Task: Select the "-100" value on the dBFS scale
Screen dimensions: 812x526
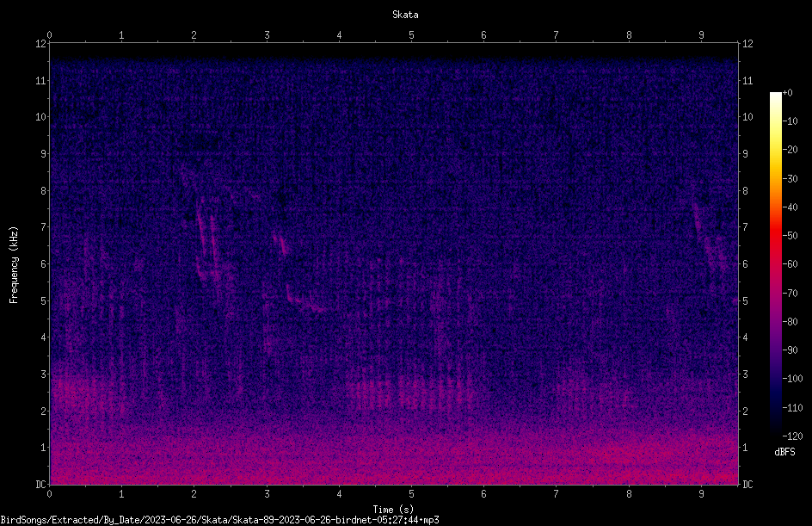Action: click(x=792, y=379)
